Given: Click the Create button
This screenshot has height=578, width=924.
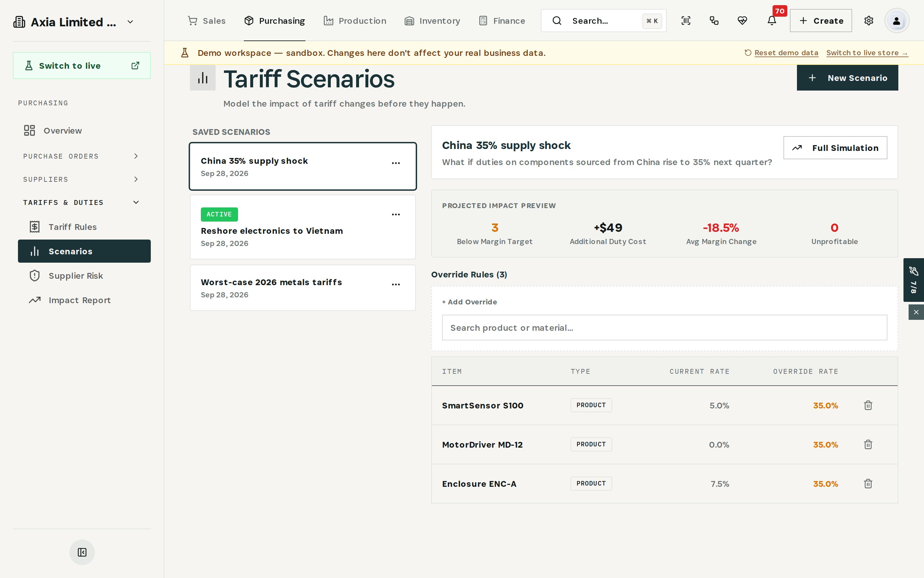Looking at the screenshot, I should click(x=820, y=21).
